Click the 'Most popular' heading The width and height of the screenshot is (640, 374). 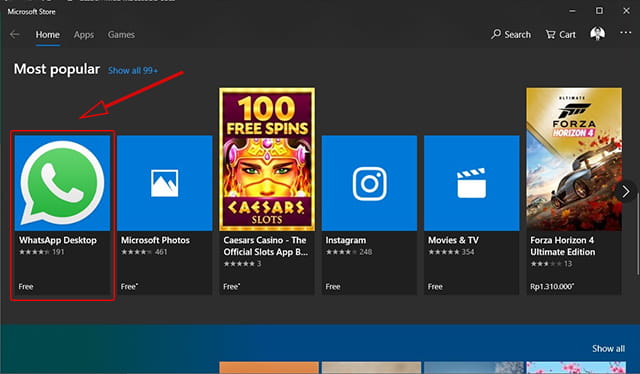point(57,69)
